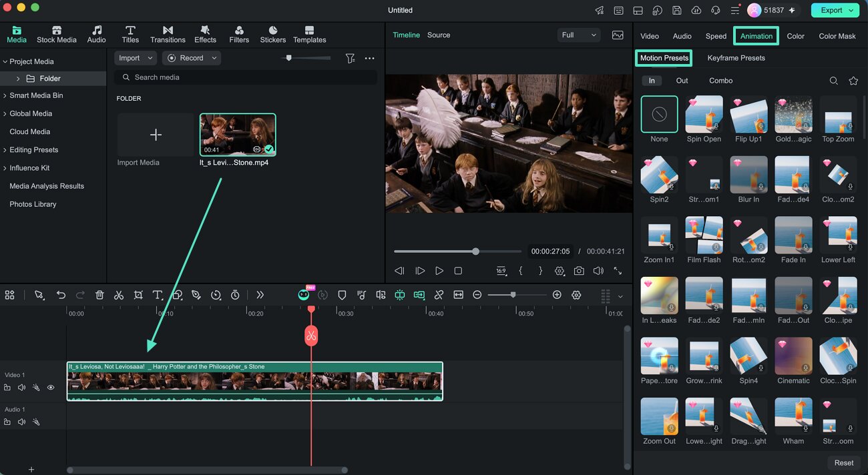Toggle timeline snapping icon

click(399, 295)
